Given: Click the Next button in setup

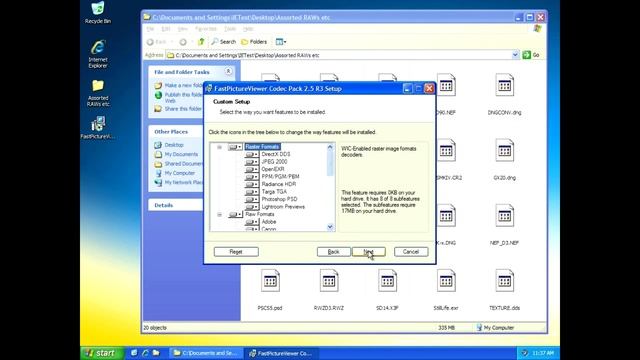Looking at the screenshot, I should click(369, 252).
